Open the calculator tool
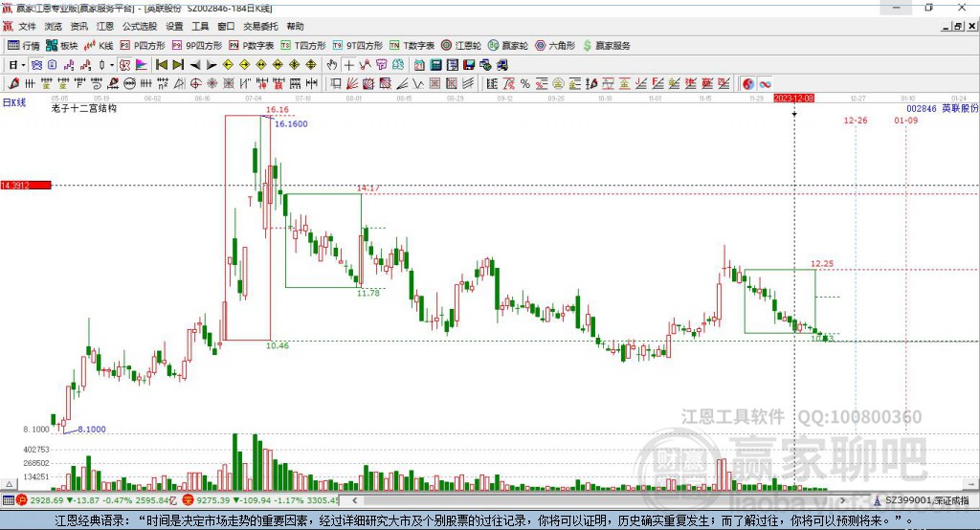The height and width of the screenshot is (530, 980). tap(435, 65)
